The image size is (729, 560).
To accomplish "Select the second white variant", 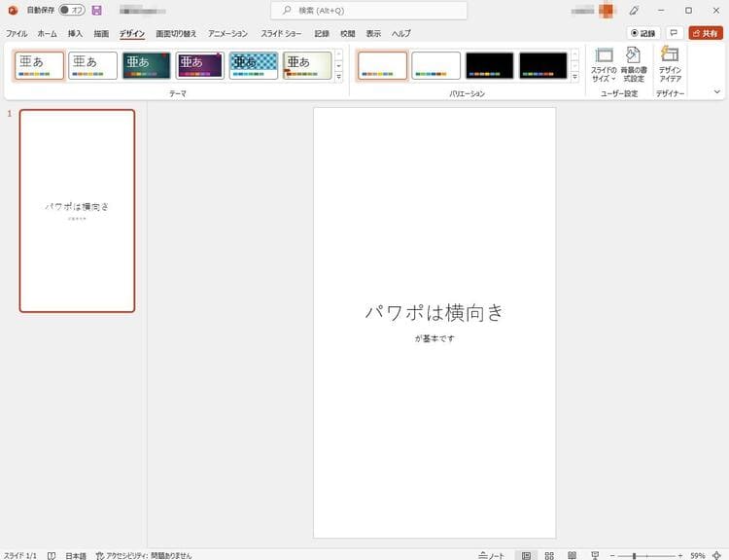I will coord(435,65).
